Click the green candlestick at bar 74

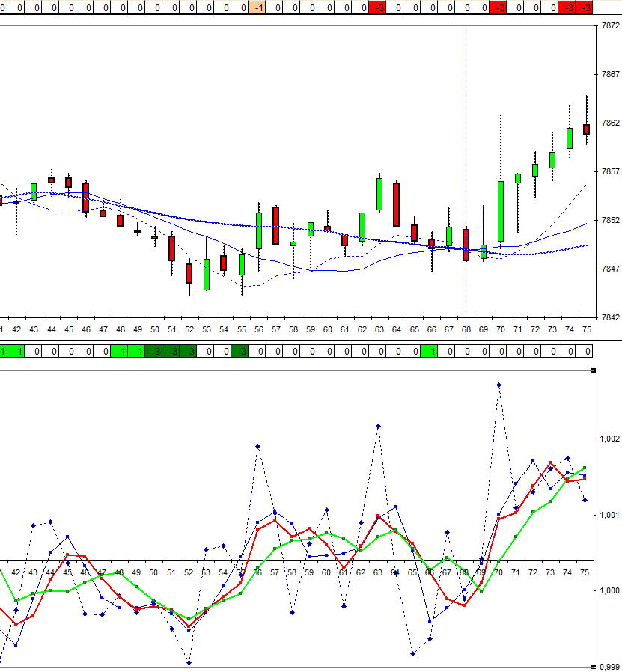[x=570, y=138]
